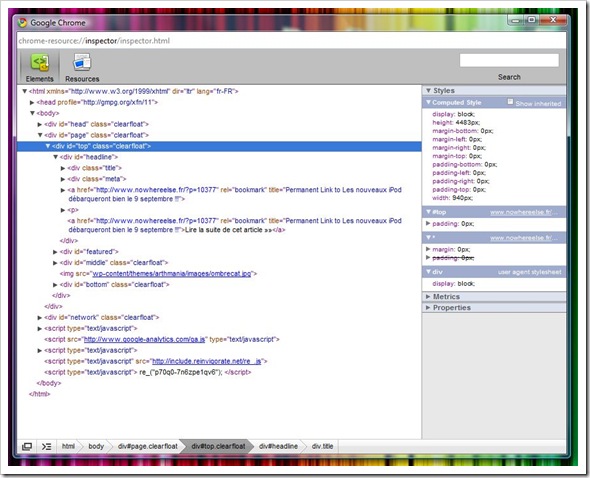Expand the p element node
This screenshot has height=478, width=590.
coord(63,210)
